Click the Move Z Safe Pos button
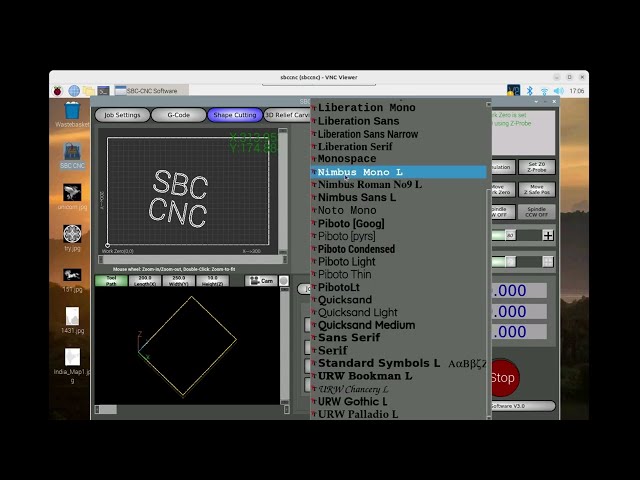This screenshot has height=480, width=640. [537, 189]
